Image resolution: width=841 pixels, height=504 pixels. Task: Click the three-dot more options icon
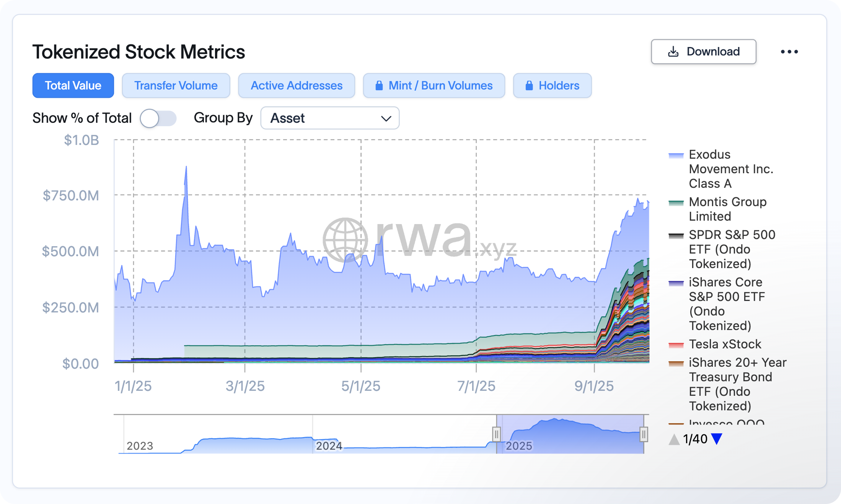pyautogui.click(x=789, y=52)
